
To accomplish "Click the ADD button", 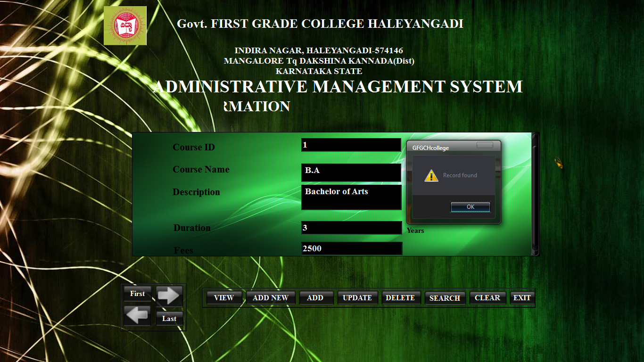I will point(316,297).
